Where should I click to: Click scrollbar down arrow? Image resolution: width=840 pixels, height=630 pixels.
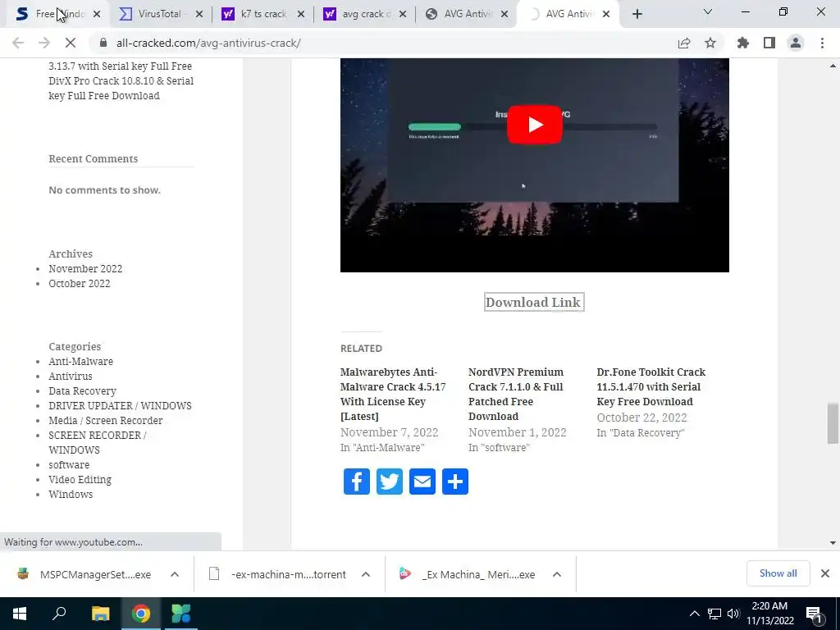coord(833,543)
